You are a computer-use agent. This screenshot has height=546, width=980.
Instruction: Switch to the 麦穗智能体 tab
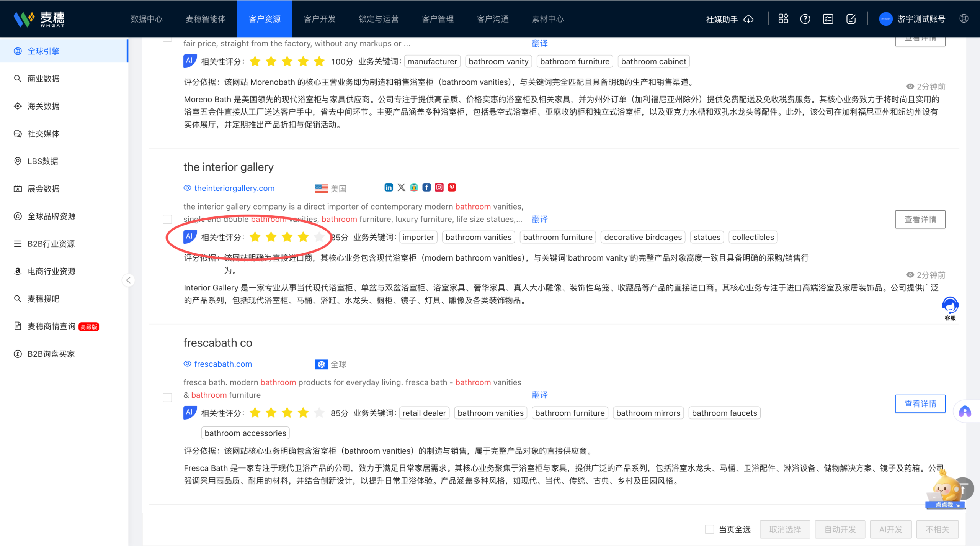point(206,19)
